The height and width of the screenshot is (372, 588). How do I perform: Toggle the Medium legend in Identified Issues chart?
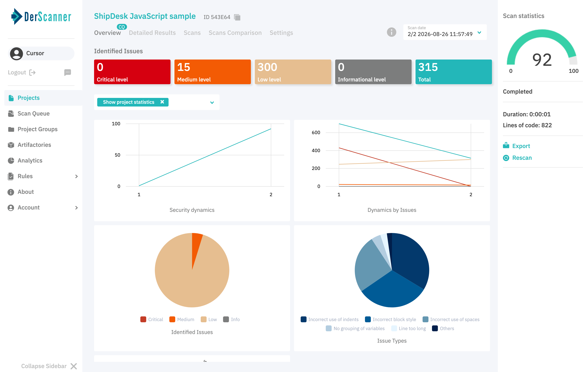tap(182, 319)
